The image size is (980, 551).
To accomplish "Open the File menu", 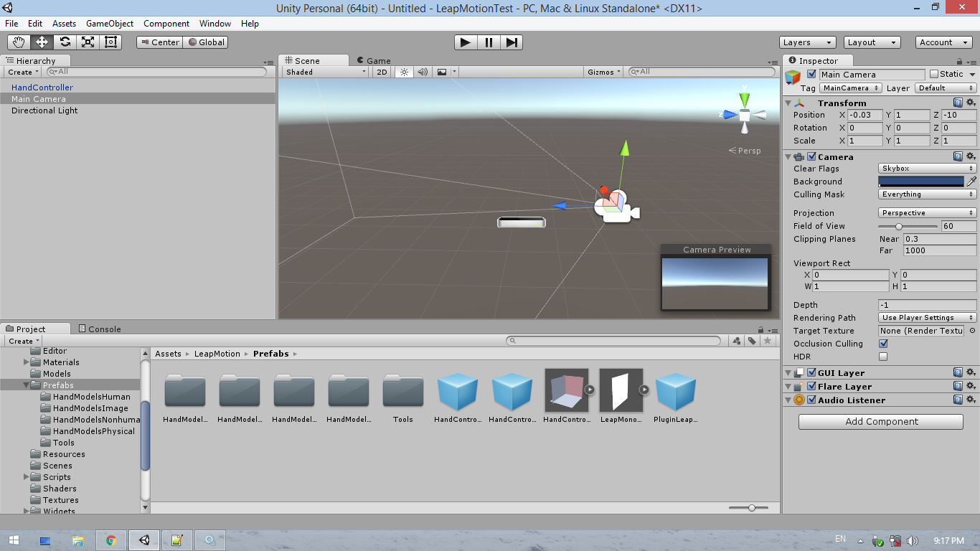I will coord(11,24).
